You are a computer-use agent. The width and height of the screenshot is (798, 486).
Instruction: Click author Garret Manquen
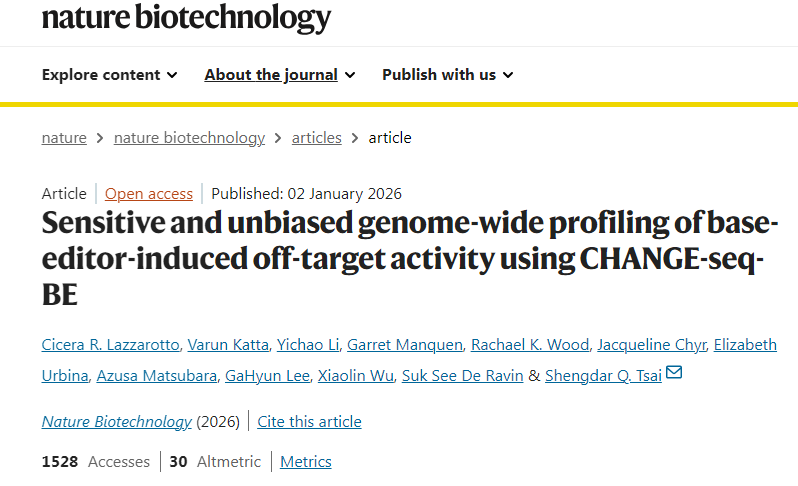(x=404, y=345)
